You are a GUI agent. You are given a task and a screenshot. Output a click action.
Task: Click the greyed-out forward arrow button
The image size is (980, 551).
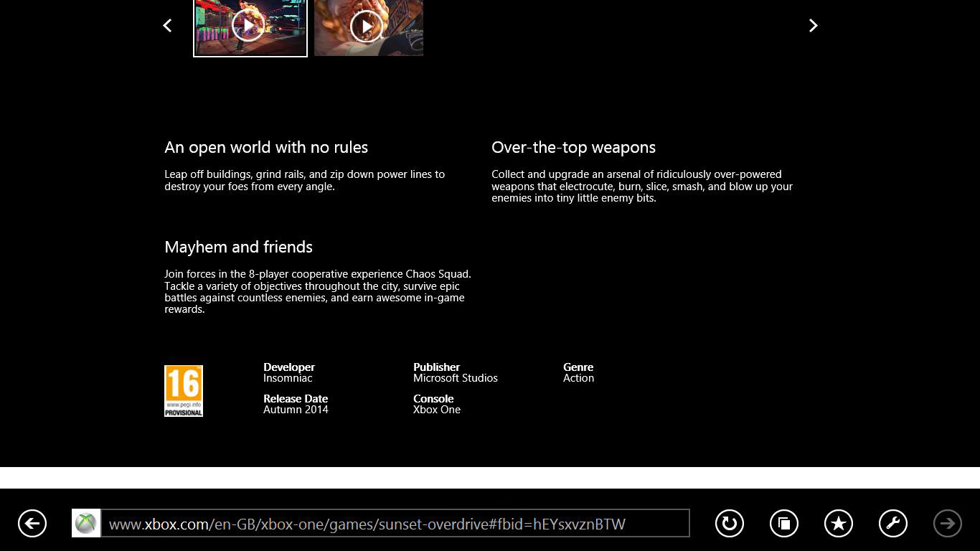coord(947,524)
